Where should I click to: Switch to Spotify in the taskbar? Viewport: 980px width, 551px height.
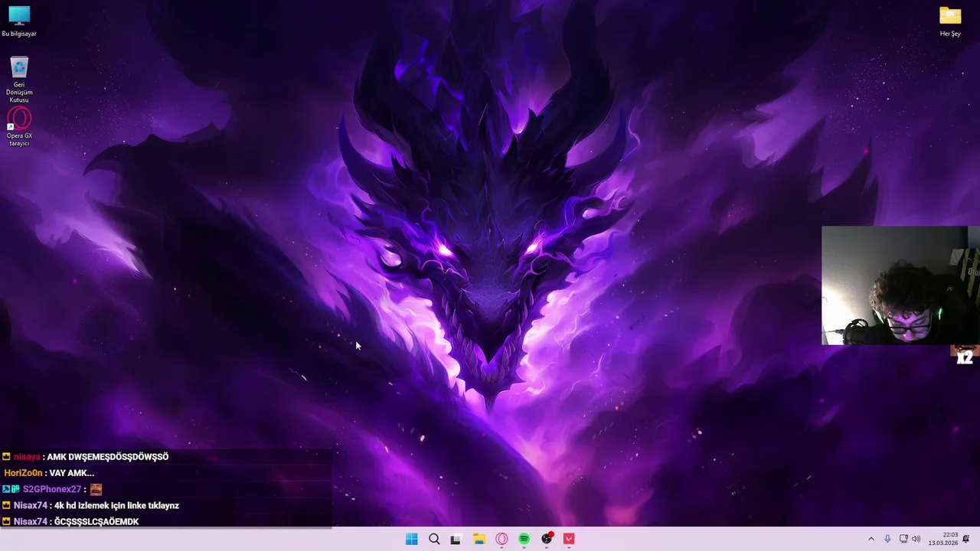click(524, 539)
